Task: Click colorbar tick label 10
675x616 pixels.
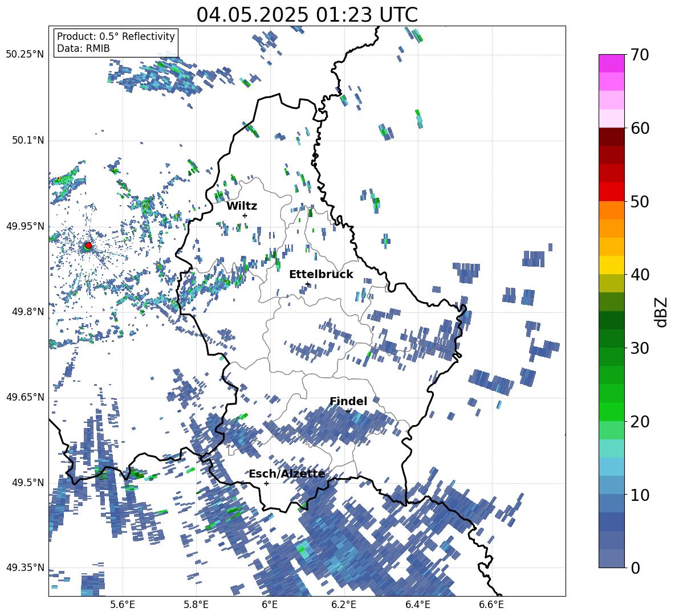Action: coord(640,495)
